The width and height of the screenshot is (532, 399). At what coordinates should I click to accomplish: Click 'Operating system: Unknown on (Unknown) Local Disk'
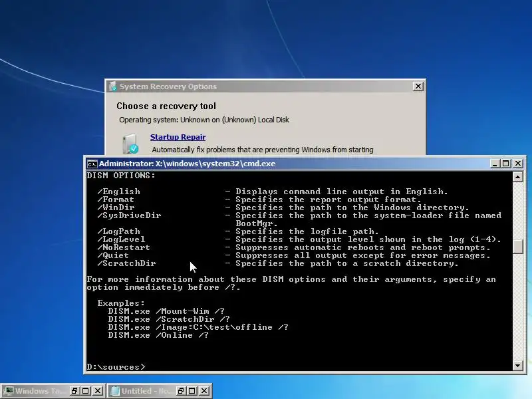click(x=204, y=120)
